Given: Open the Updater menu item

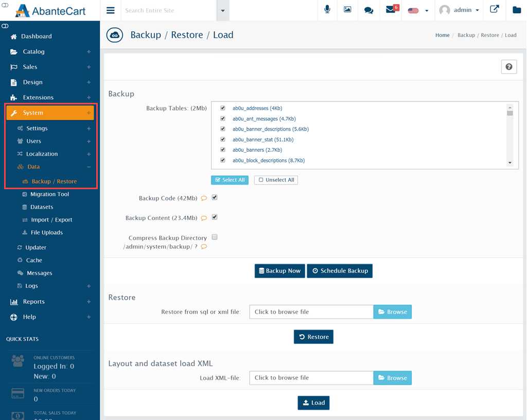Looking at the screenshot, I should coord(36,248).
